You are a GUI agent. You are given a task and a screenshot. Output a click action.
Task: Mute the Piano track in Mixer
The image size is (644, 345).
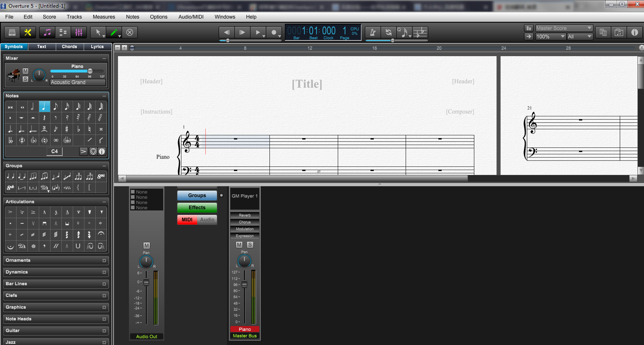click(25, 71)
